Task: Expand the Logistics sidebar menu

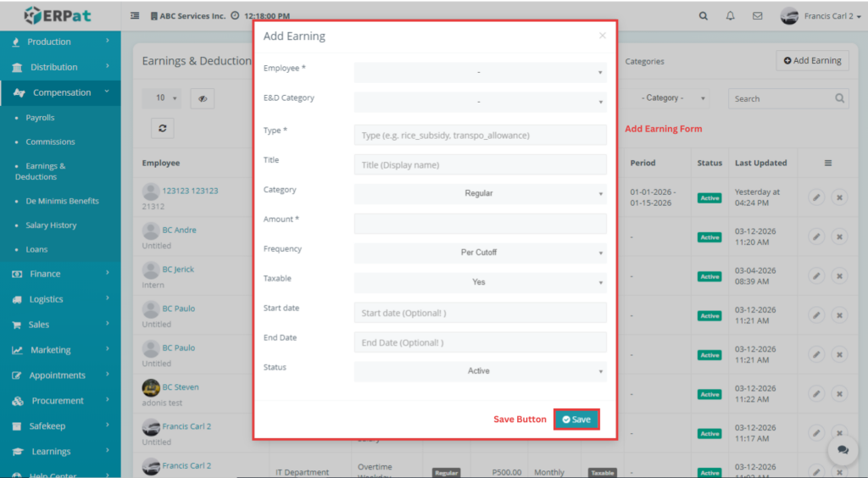Action: (x=60, y=299)
